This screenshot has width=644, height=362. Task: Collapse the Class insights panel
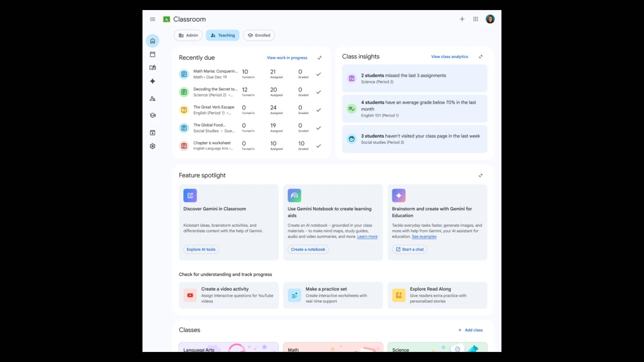point(481,57)
